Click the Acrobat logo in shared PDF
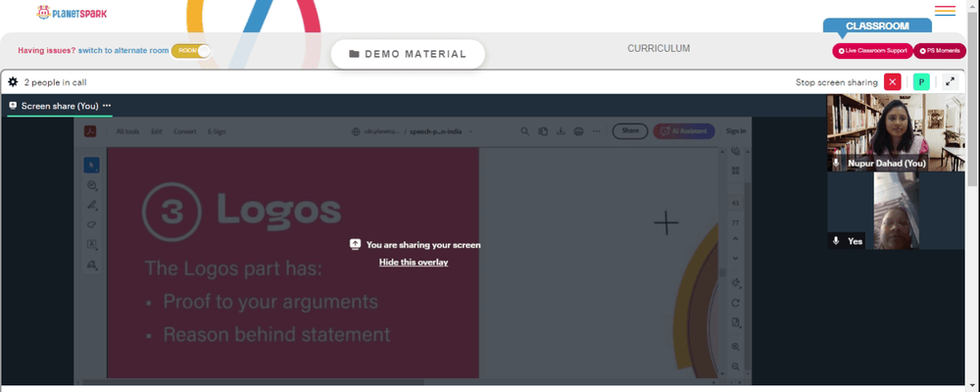This screenshot has width=980, height=392. point(90,131)
